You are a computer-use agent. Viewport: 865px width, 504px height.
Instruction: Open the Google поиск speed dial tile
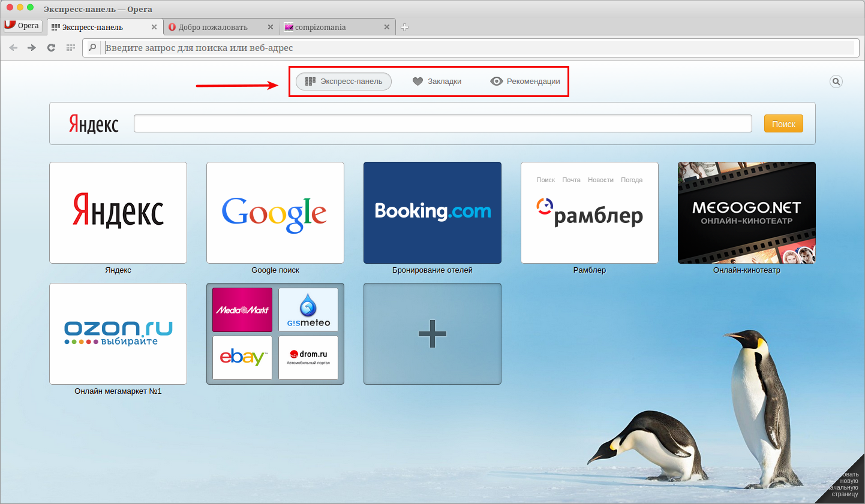(275, 213)
